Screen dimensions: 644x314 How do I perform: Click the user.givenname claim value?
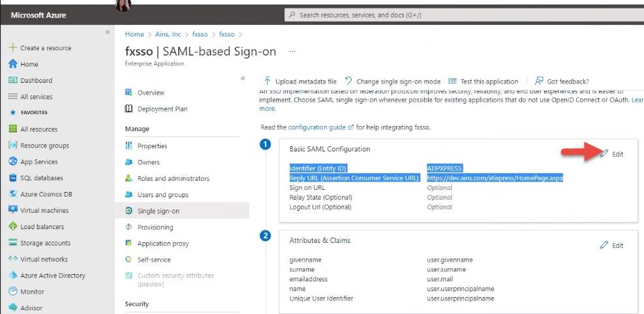click(x=450, y=260)
